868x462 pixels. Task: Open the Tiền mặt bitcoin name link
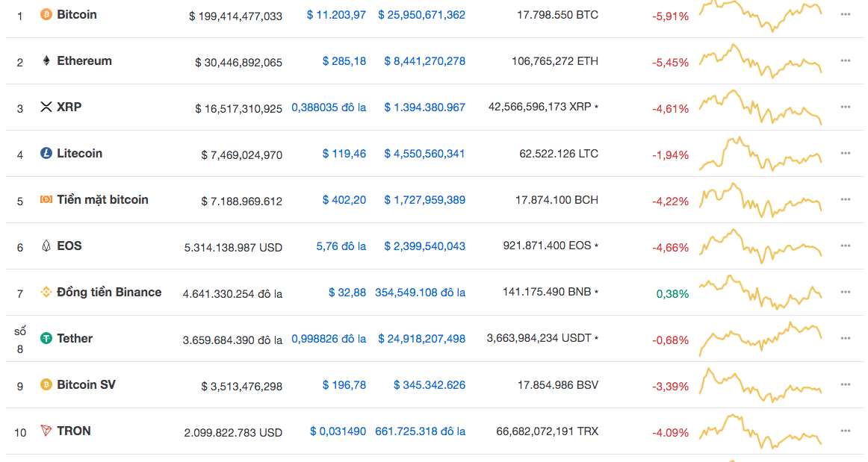click(102, 200)
